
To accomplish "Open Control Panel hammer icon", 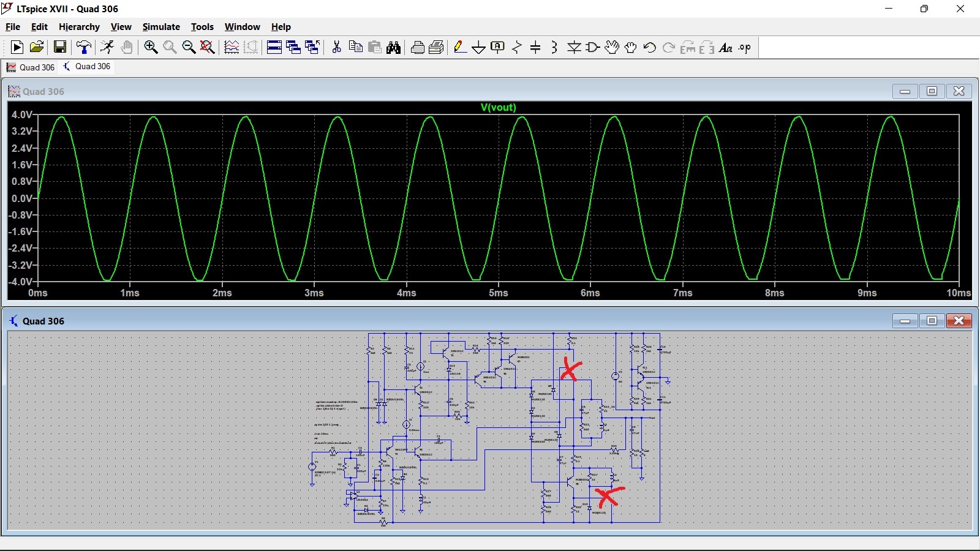I will [x=84, y=47].
